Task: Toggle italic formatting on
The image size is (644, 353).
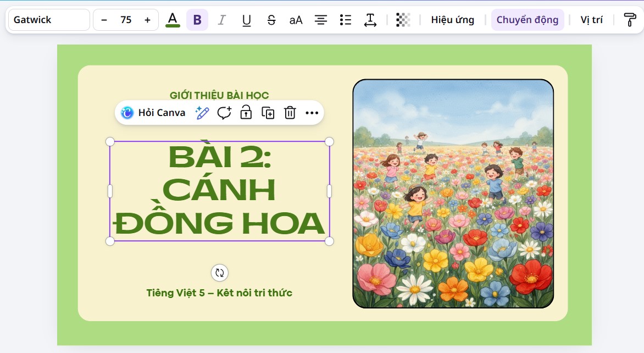Action: pos(221,20)
